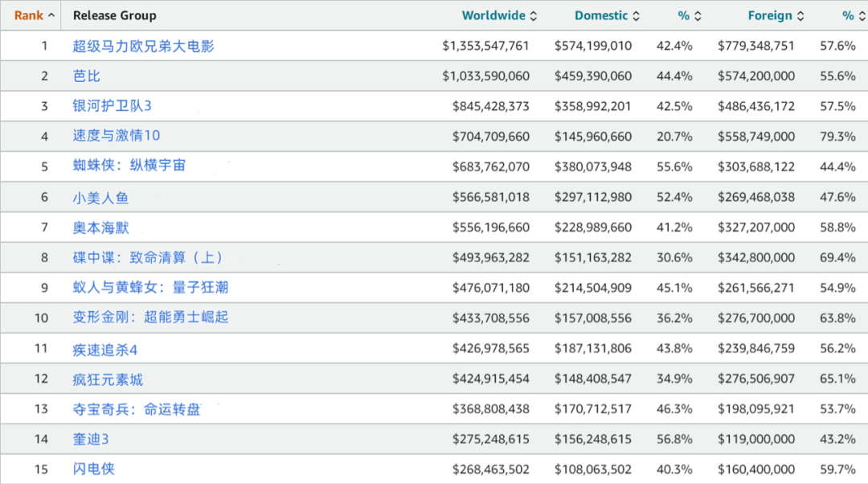This screenshot has height=484, width=868.
Task: Open the 变形金刚：超能勇士崛起 link
Action: pos(150,318)
